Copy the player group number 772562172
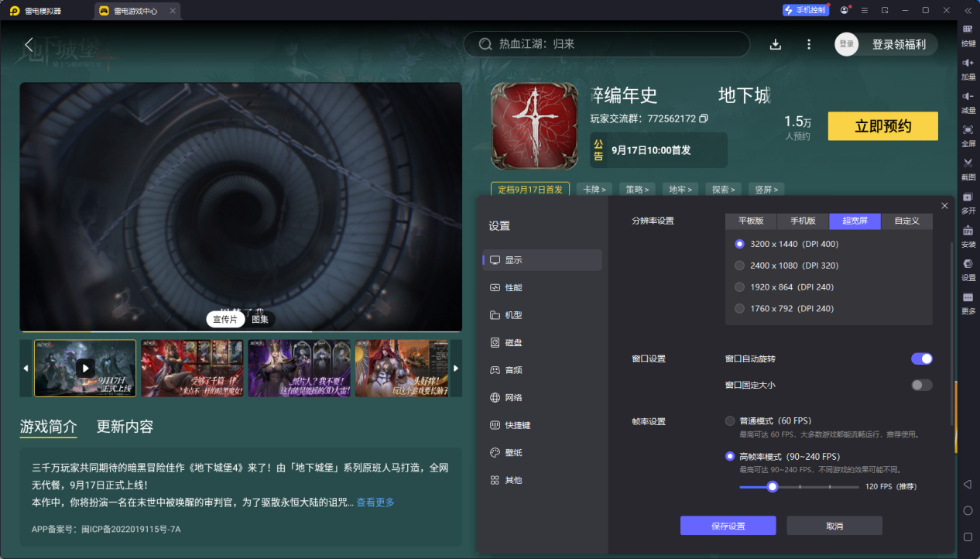Screen dimensions: 980x559 (704, 118)
